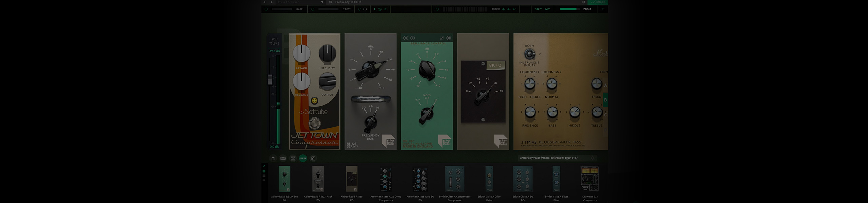
Task: Click the RS.127 Rack dBs gain knob
Action: point(371,70)
